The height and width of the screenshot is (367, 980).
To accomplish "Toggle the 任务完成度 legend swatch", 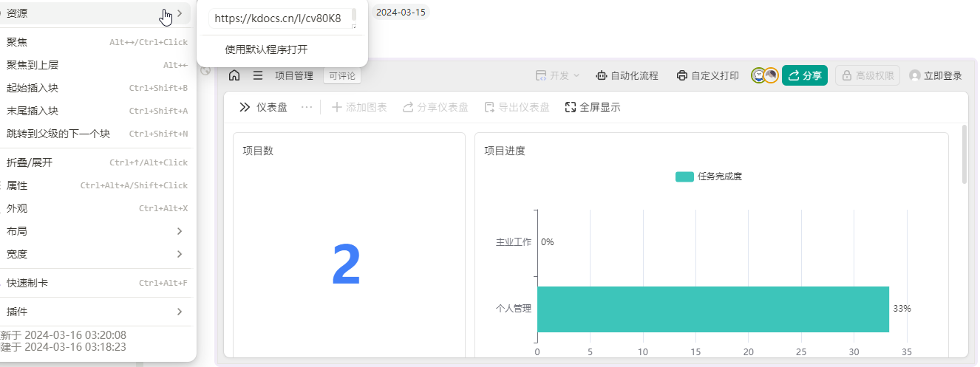I will pyautogui.click(x=684, y=176).
